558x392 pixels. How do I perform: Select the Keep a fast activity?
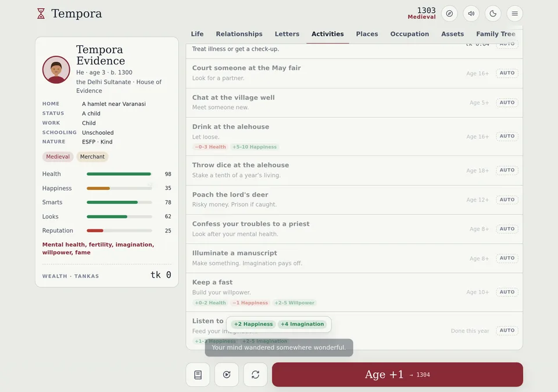(x=354, y=292)
